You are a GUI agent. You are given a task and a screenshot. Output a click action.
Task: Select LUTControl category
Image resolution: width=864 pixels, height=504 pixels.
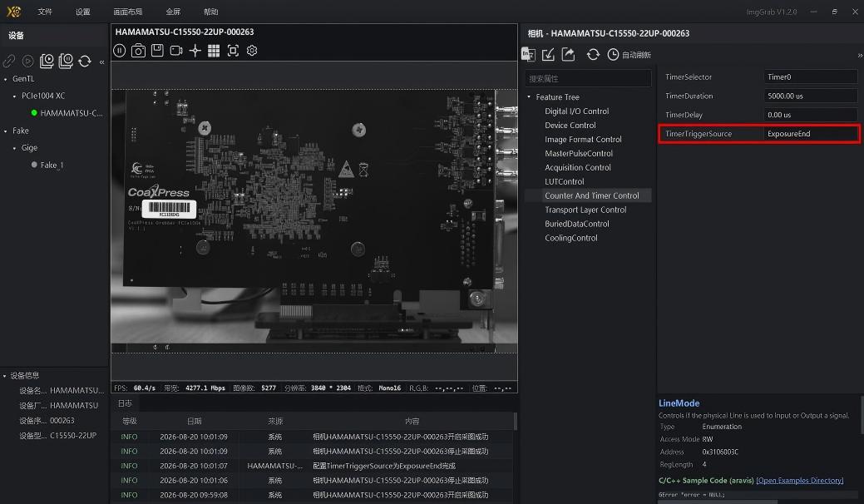coord(565,182)
